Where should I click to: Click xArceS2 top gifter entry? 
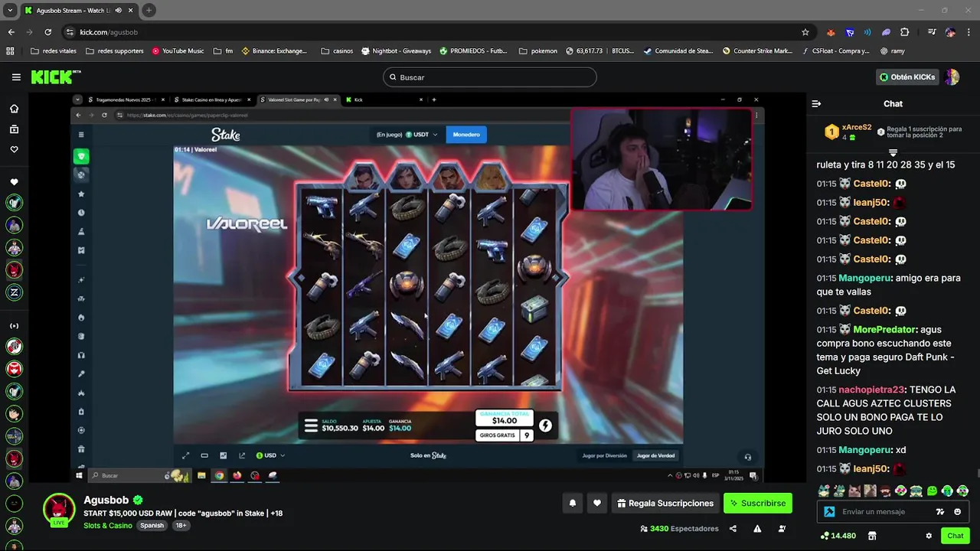[849, 132]
